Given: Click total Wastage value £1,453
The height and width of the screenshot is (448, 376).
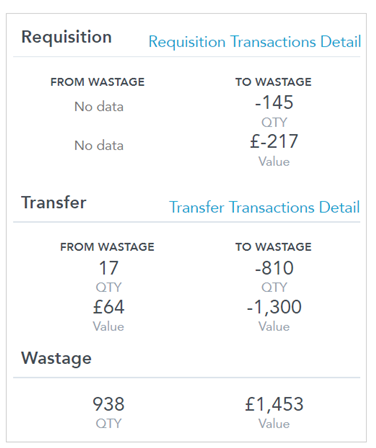Looking at the screenshot, I should pos(274,404).
